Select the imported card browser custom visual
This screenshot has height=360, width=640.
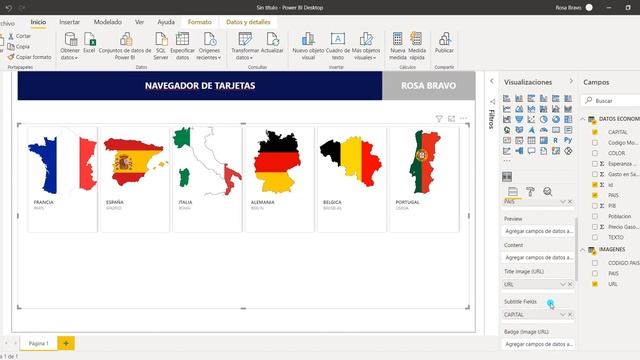tap(507, 177)
